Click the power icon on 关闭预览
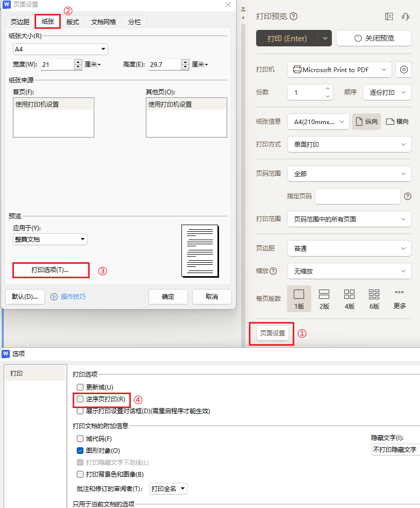 358,38
